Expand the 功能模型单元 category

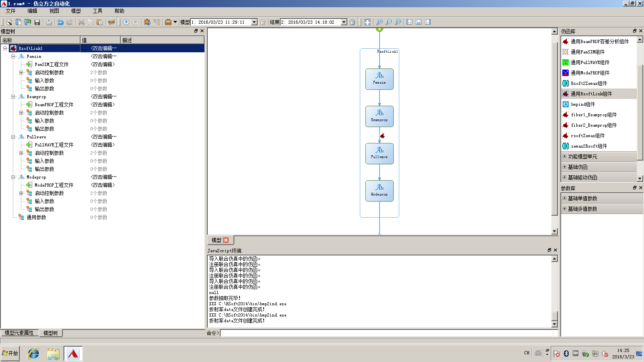click(564, 156)
